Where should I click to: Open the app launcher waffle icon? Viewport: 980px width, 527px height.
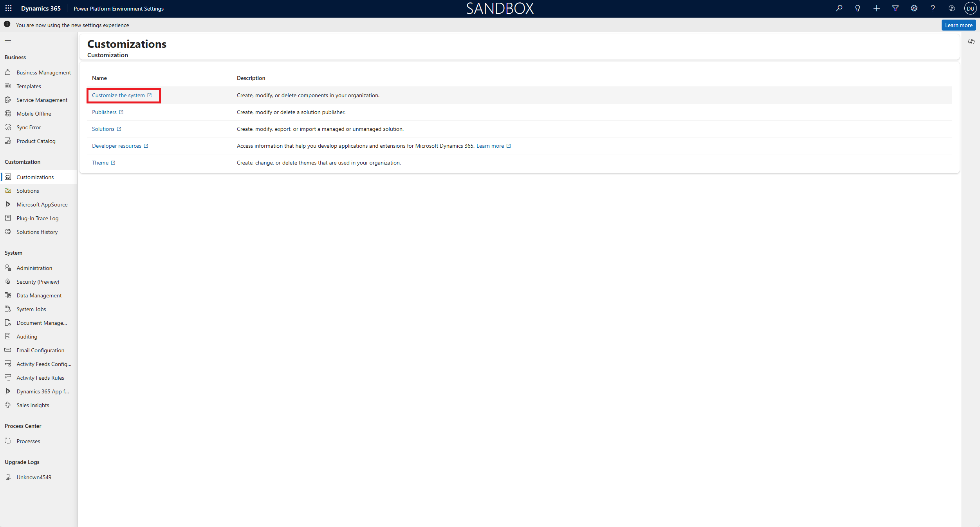click(x=8, y=8)
